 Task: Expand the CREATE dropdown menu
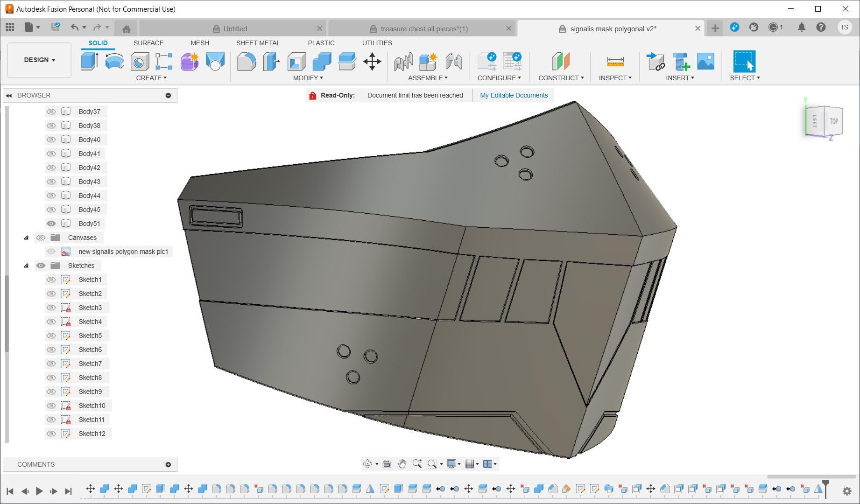151,78
